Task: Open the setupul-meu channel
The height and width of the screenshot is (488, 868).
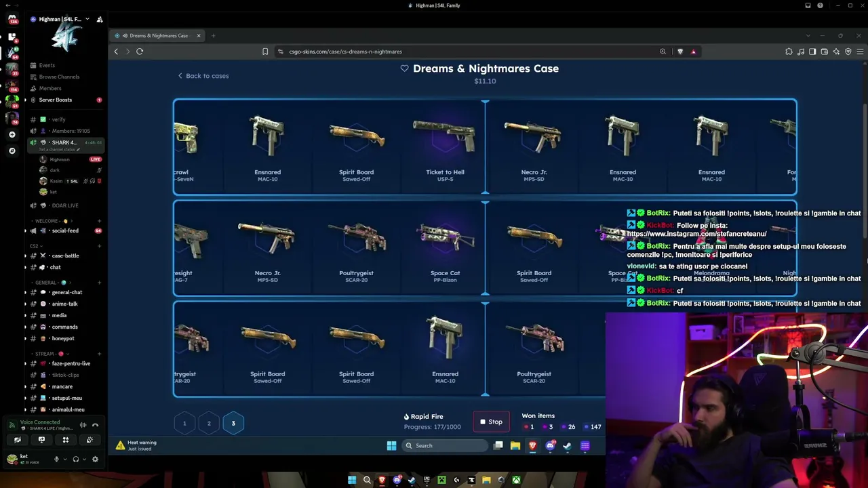Action: click(x=66, y=398)
